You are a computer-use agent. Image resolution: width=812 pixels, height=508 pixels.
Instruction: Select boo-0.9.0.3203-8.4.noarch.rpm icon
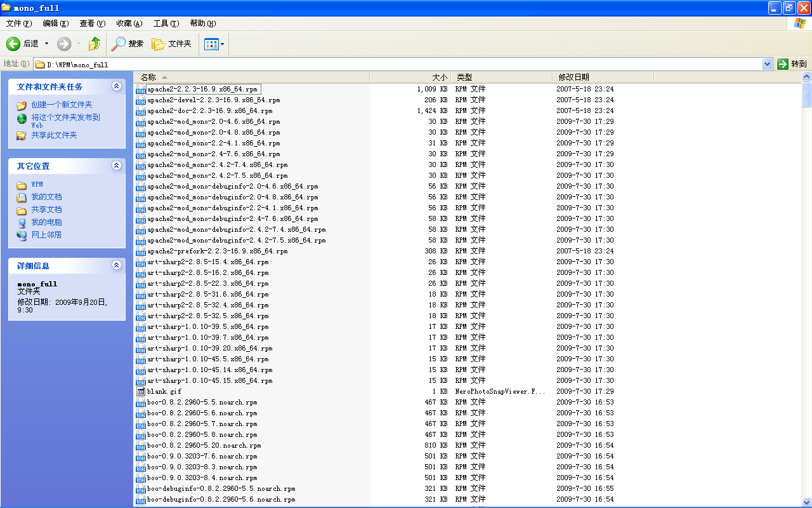(x=141, y=478)
